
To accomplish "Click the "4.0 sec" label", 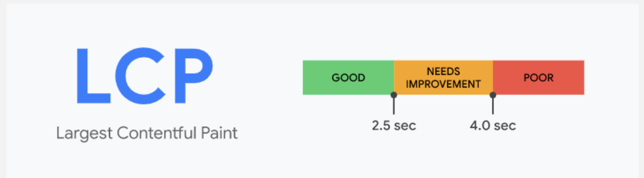I will pos(493,126).
